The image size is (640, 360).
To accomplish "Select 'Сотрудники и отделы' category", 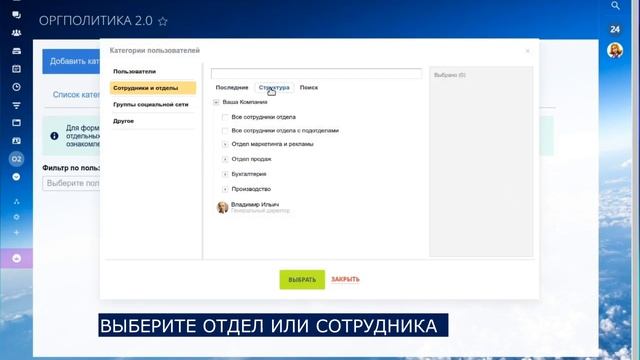I will point(153,88).
